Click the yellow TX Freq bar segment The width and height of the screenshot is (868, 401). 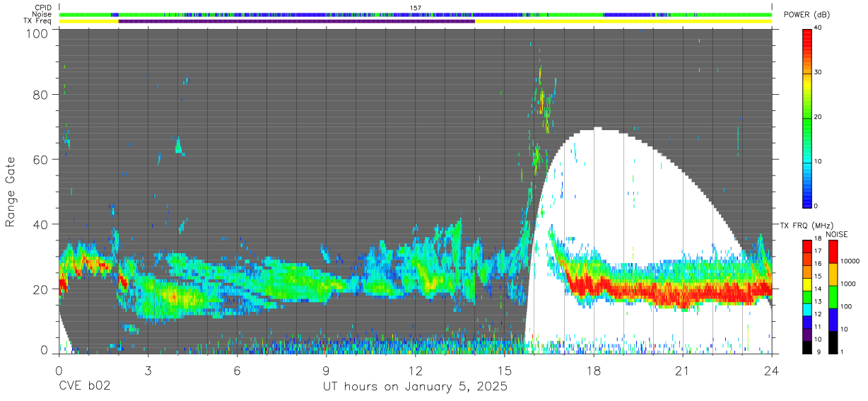pyautogui.click(x=625, y=21)
